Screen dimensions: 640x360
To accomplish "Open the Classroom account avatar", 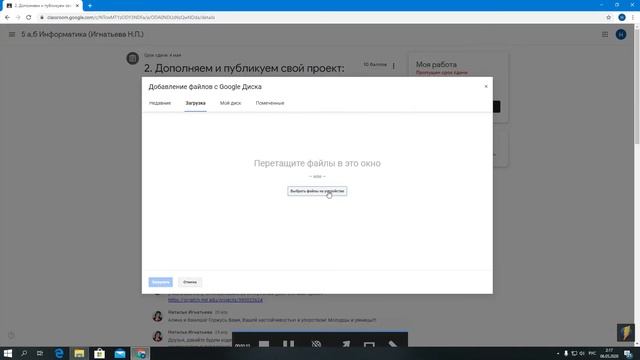I will [x=621, y=35].
